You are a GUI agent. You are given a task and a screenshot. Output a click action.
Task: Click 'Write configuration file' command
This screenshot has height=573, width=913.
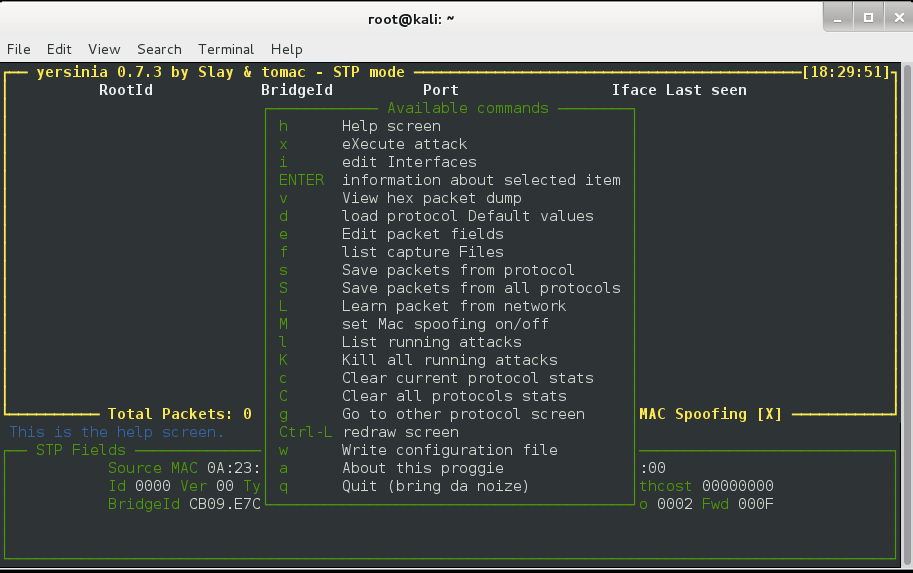[449, 450]
